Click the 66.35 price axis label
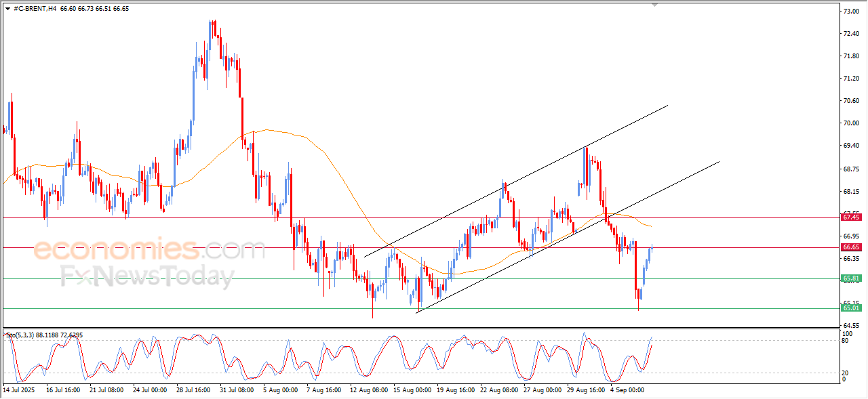 pos(852,259)
